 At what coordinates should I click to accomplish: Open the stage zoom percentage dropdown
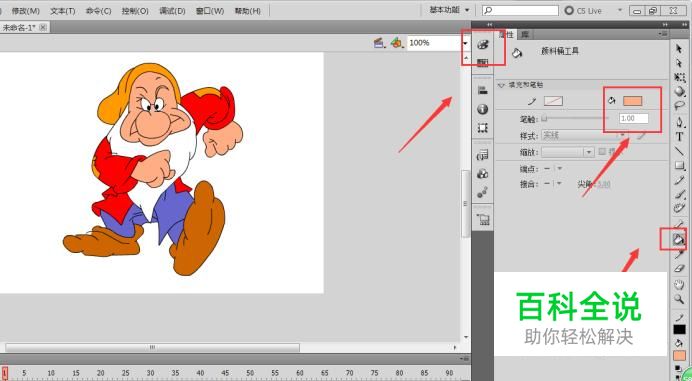465,43
